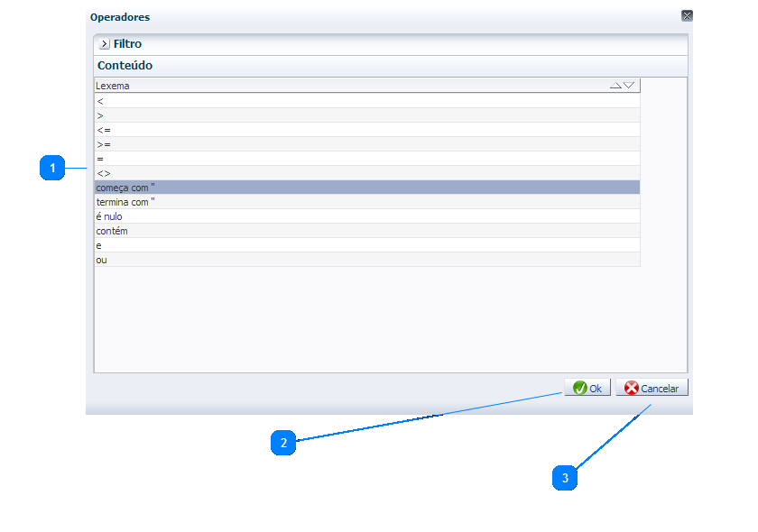The height and width of the screenshot is (532, 758).
Task: Close the Operadores dialog with X icon
Action: click(x=687, y=16)
